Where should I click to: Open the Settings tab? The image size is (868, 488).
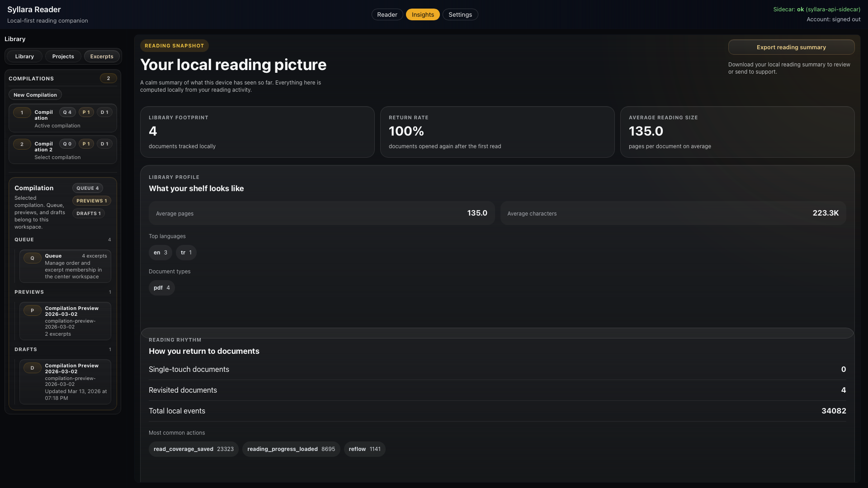click(x=460, y=14)
